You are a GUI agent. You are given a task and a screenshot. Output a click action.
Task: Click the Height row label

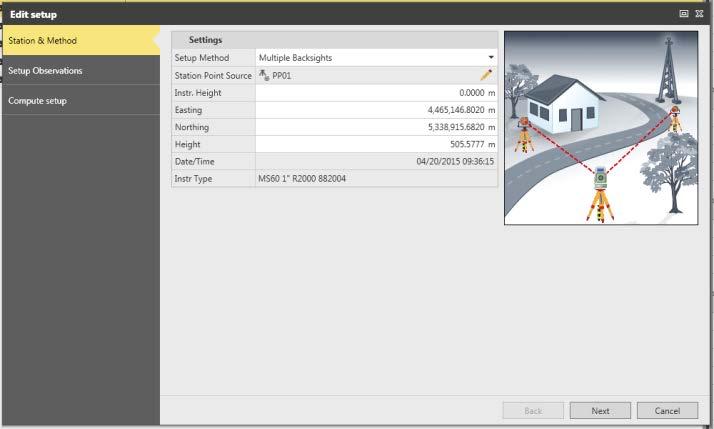187,144
